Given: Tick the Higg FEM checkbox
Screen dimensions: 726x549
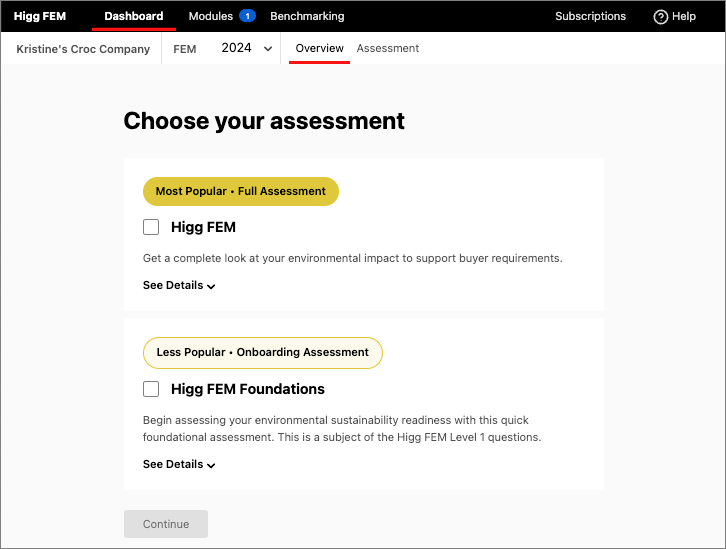Looking at the screenshot, I should 151,227.
